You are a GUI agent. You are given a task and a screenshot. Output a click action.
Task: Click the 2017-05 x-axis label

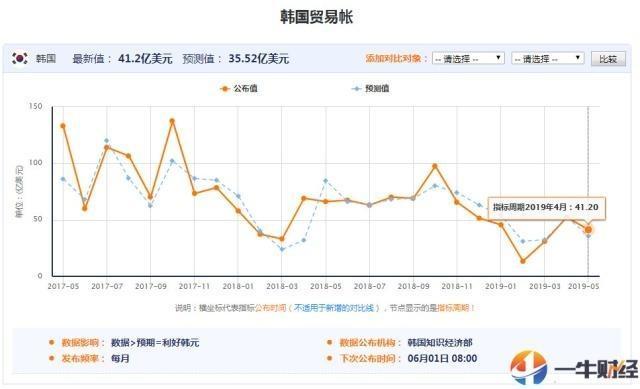pyautogui.click(x=63, y=286)
